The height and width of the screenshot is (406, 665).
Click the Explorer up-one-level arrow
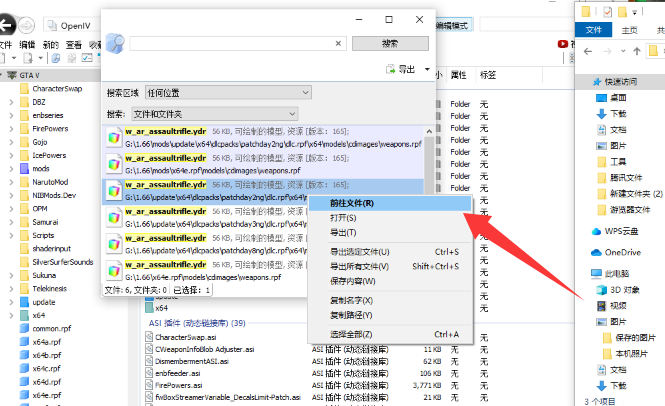tap(637, 51)
